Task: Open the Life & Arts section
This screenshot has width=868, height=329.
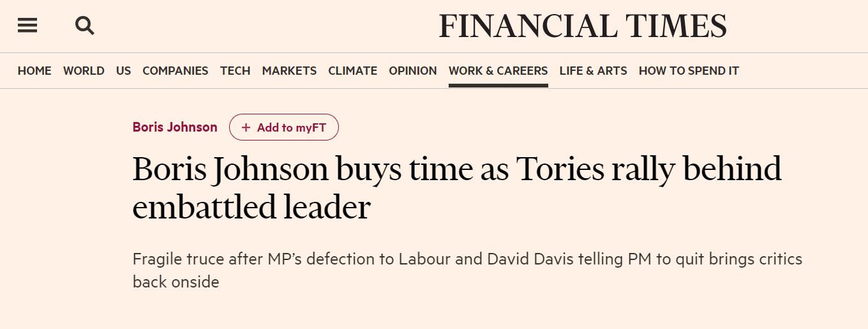Action: (x=594, y=71)
